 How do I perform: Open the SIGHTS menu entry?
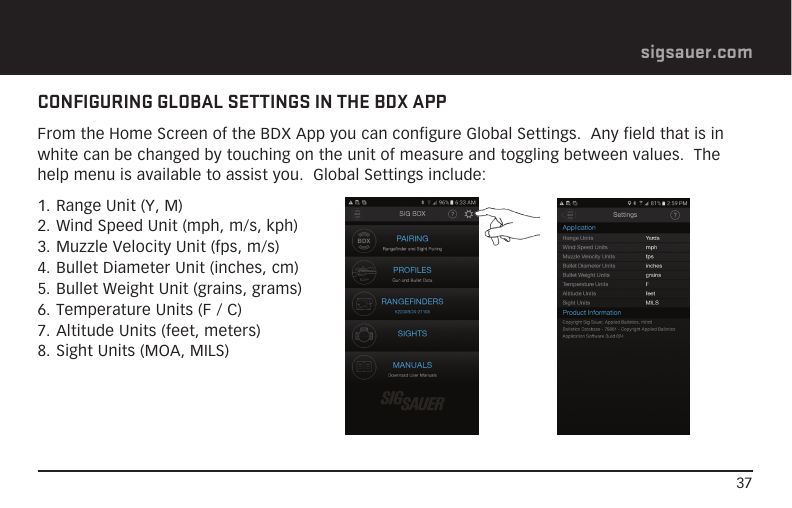[x=412, y=335]
